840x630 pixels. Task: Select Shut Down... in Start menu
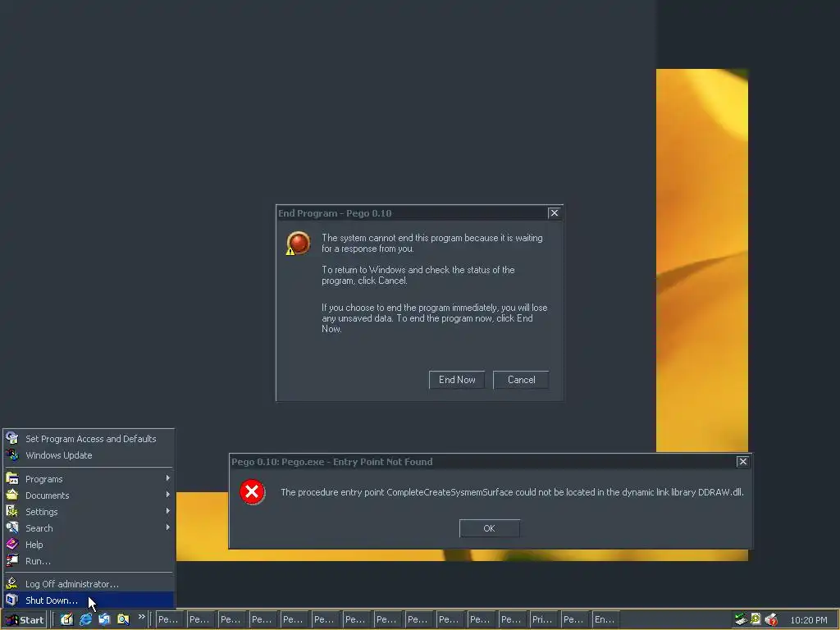coord(89,600)
